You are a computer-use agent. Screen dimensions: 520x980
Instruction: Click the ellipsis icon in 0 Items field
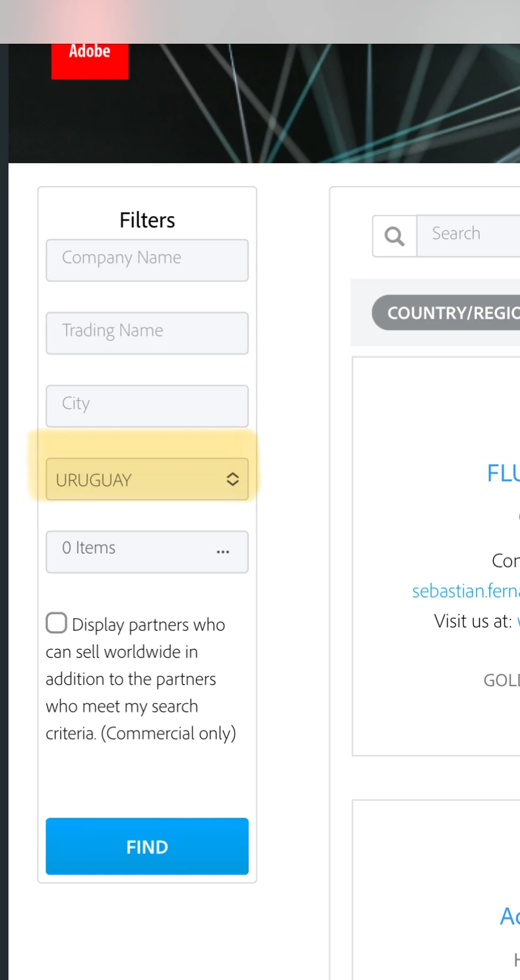pos(223,552)
